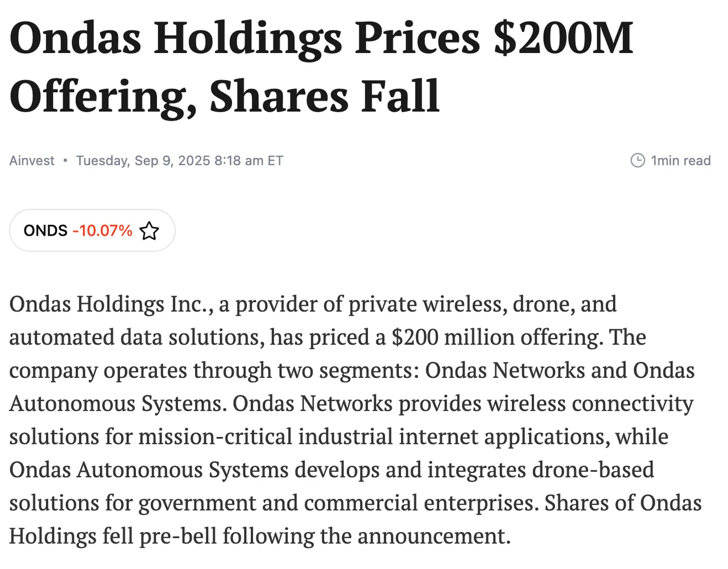Click the bullet separator after Ainvest
Screen dimensions: 728x569
[x=65, y=160]
